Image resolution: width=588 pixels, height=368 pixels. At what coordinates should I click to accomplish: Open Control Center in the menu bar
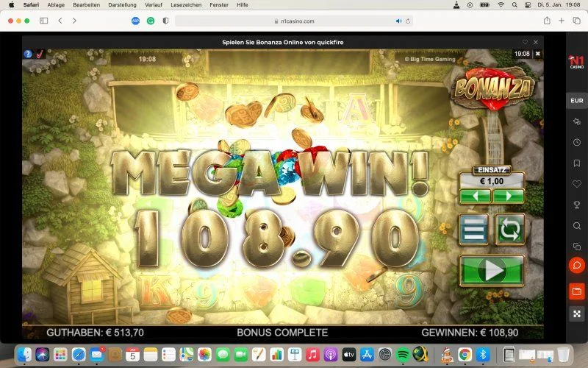528,5
